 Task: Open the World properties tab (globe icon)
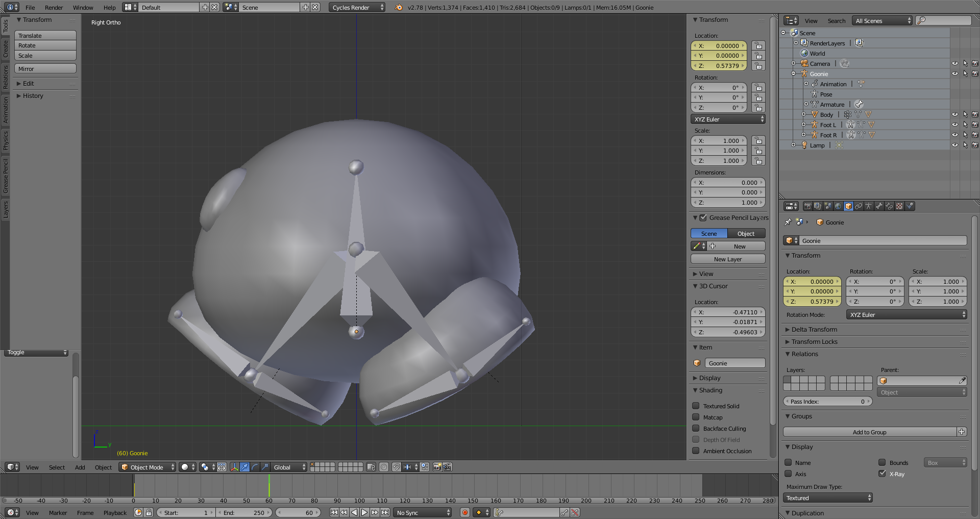(x=838, y=206)
